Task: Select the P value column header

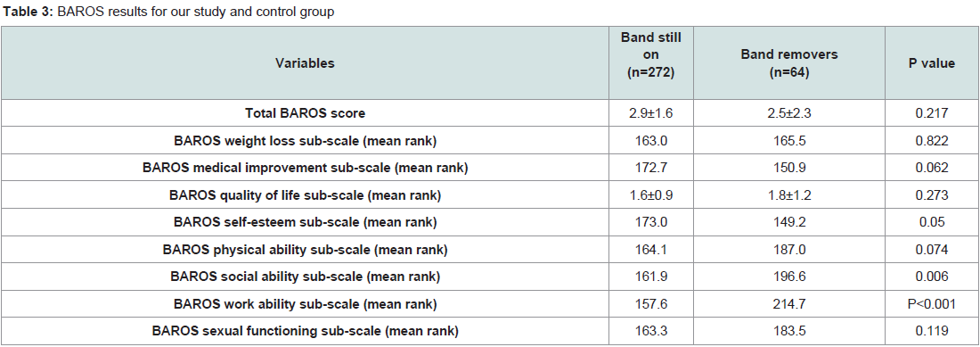Action: click(x=931, y=63)
